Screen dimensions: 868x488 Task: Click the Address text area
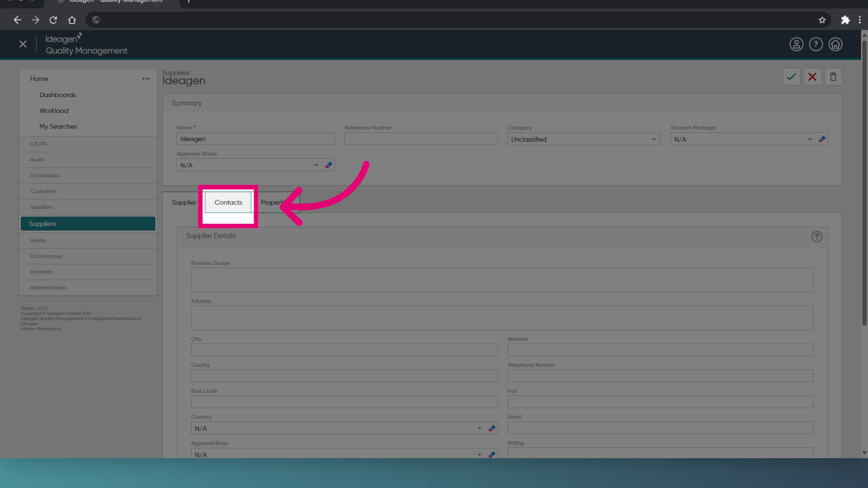click(x=502, y=318)
